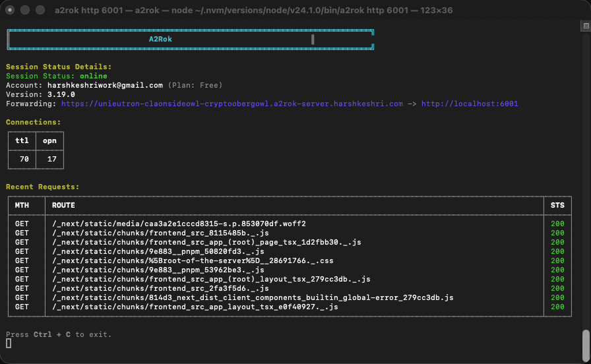Click the ttl connections value 70

tap(23, 159)
